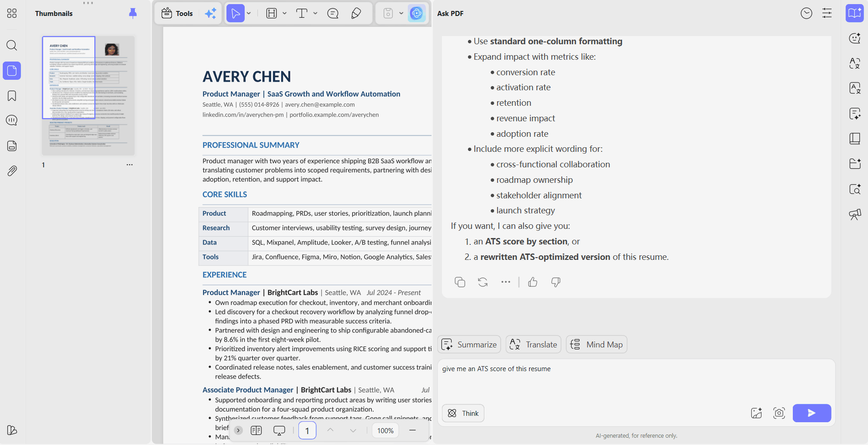Click the avery.chen@example.com email text
This screenshot has height=445, width=868.
(320, 104)
